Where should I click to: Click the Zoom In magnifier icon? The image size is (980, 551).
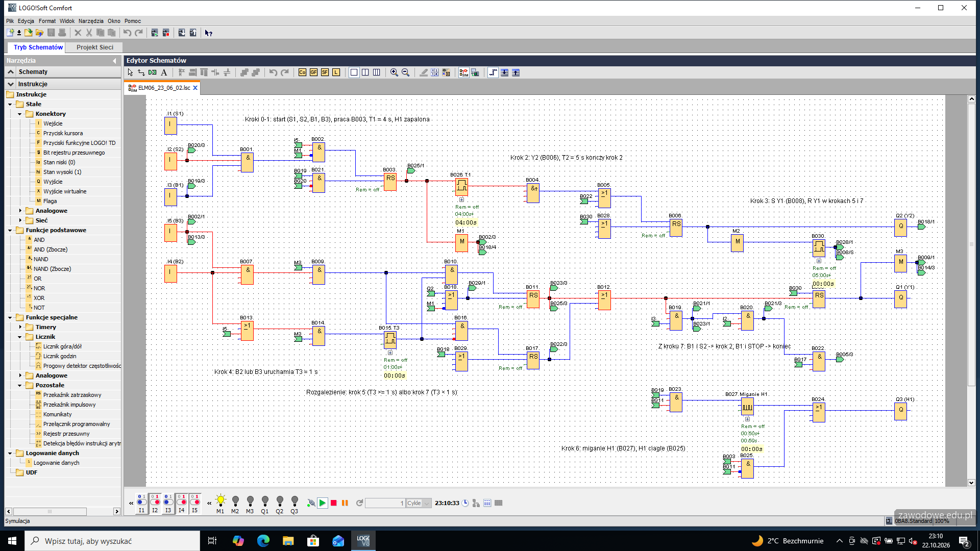click(x=394, y=72)
